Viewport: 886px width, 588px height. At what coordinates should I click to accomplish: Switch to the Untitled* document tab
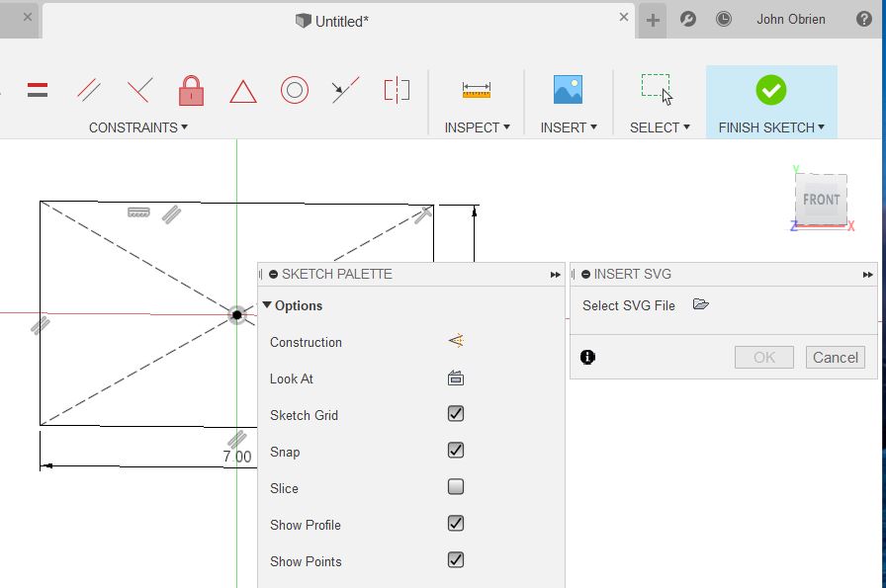click(332, 21)
